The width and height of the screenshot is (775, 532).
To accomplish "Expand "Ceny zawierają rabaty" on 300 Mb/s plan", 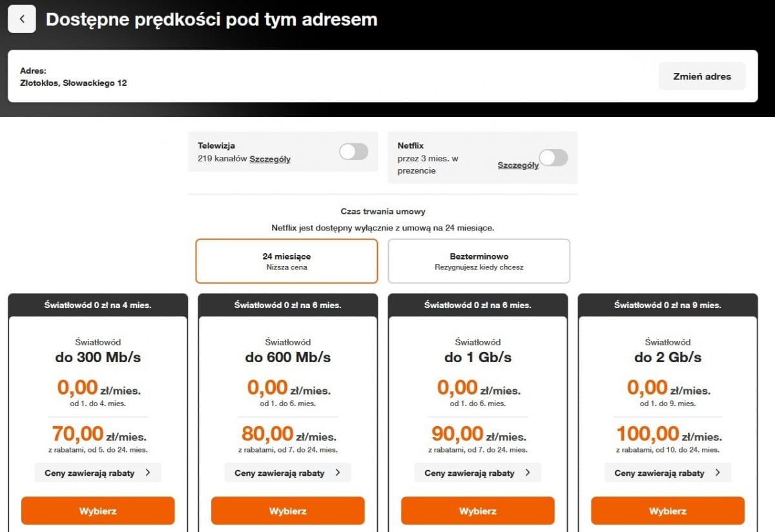I will tap(98, 472).
